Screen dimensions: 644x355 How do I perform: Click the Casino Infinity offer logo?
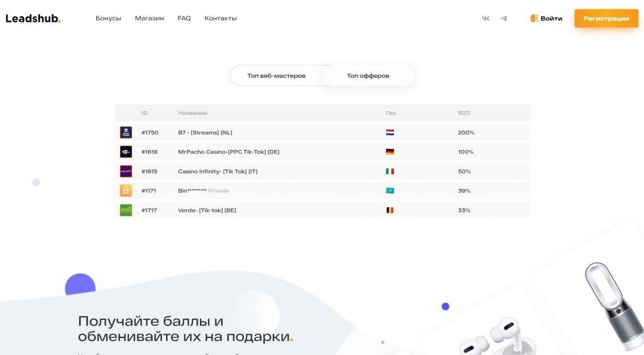(x=126, y=171)
